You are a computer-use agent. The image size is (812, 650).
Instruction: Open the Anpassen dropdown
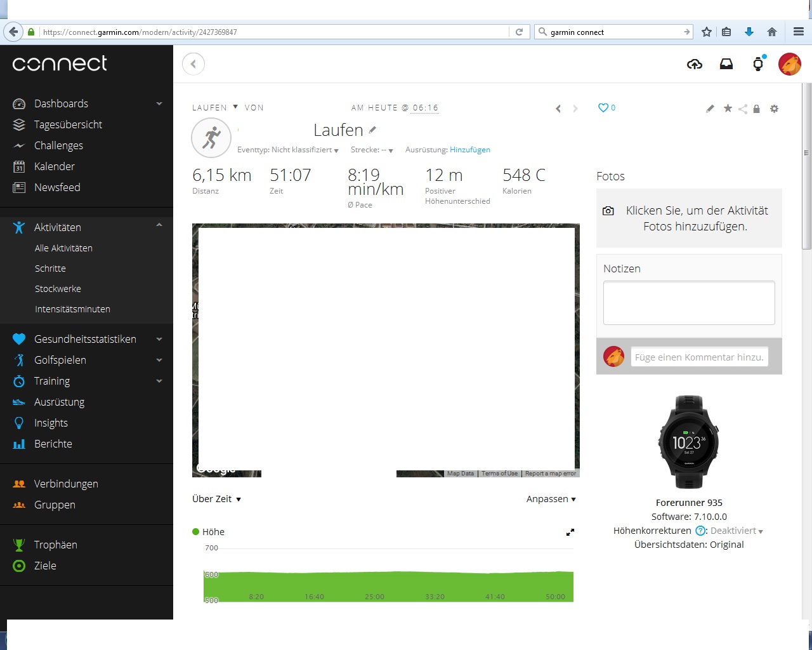551,499
